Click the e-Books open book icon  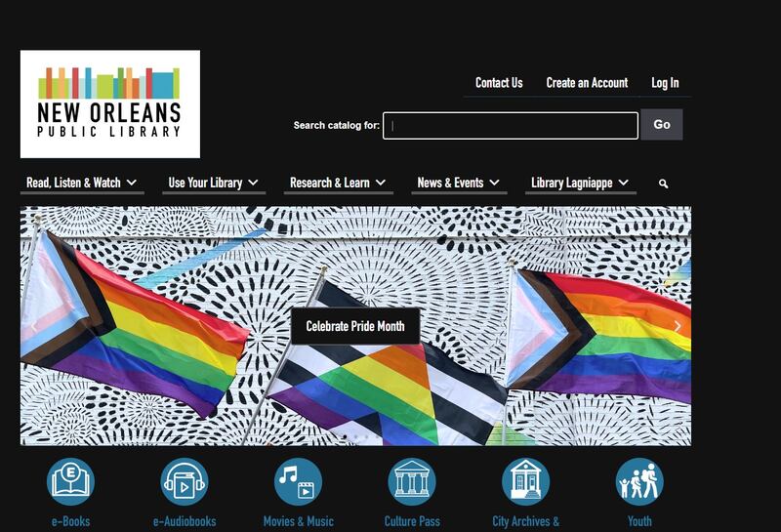coord(70,481)
